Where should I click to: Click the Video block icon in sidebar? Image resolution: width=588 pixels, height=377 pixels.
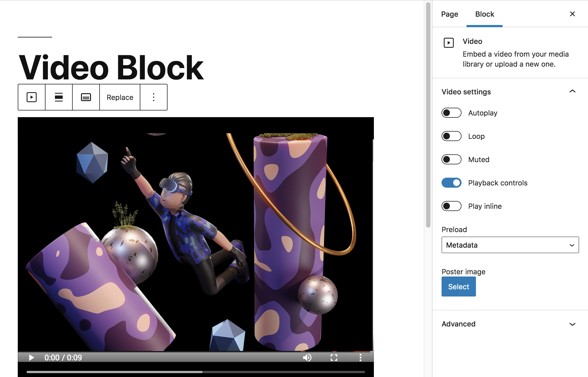pyautogui.click(x=448, y=43)
